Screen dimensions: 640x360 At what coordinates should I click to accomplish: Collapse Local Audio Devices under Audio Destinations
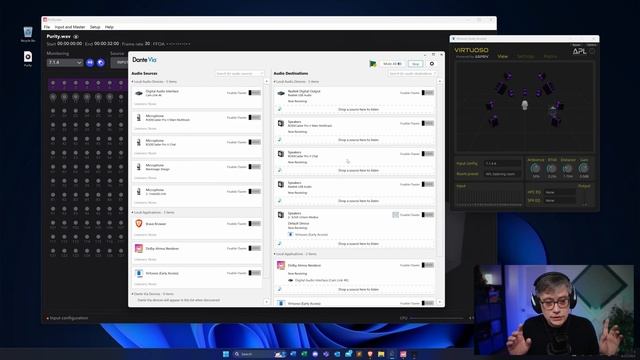point(275,82)
